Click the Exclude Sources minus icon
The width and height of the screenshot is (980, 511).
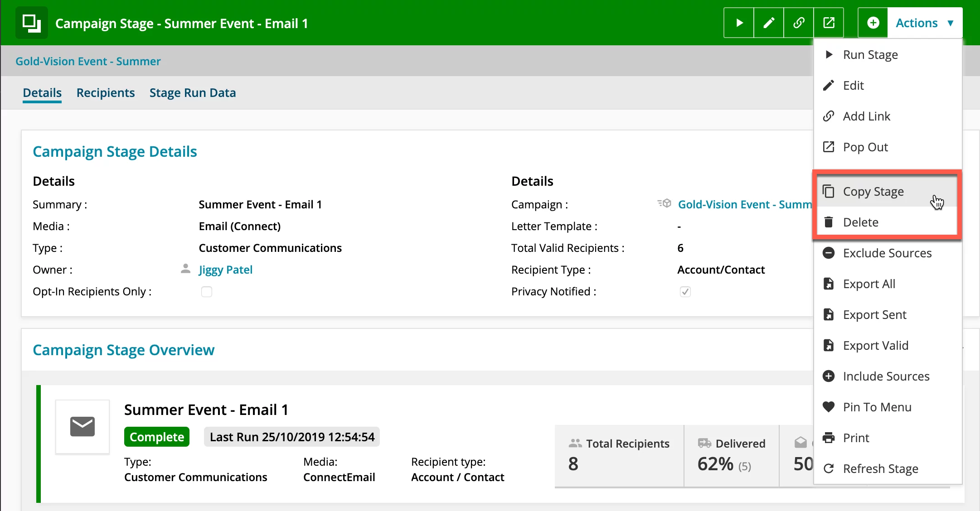(828, 253)
